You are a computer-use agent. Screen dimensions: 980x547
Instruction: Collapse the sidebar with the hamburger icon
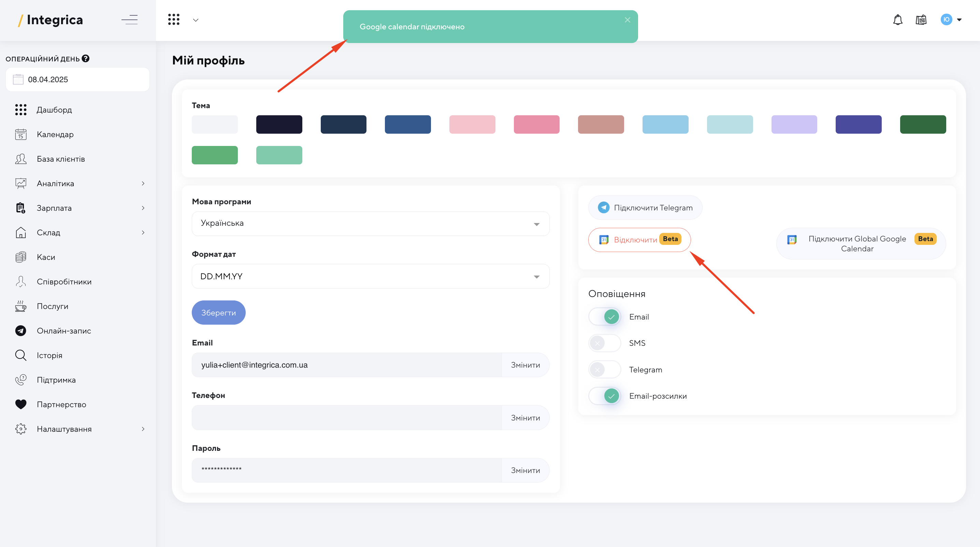pyautogui.click(x=129, y=20)
